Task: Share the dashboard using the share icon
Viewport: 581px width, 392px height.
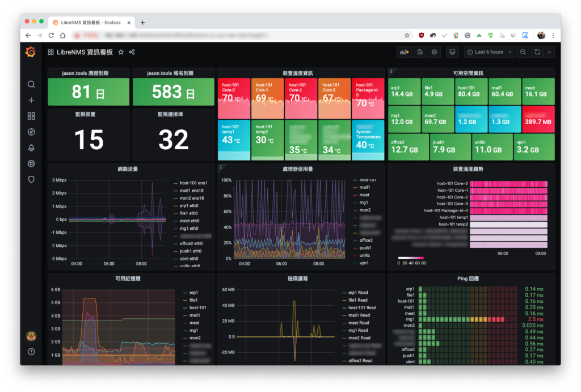Action: (x=132, y=52)
